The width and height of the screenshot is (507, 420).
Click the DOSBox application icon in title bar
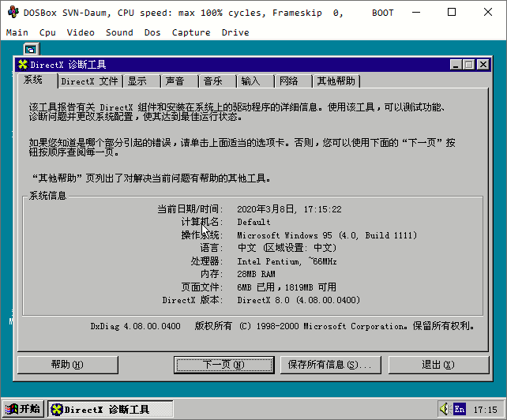[13, 13]
